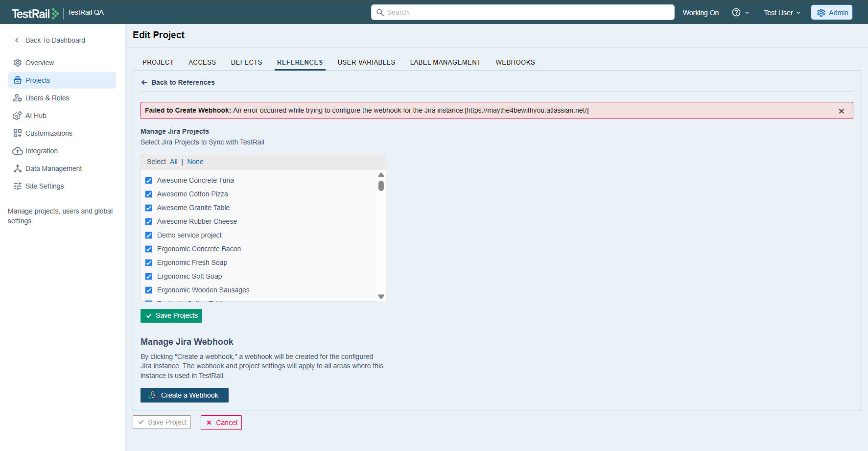Click the Awesome Granite Table label
868x451 pixels.
pos(193,208)
